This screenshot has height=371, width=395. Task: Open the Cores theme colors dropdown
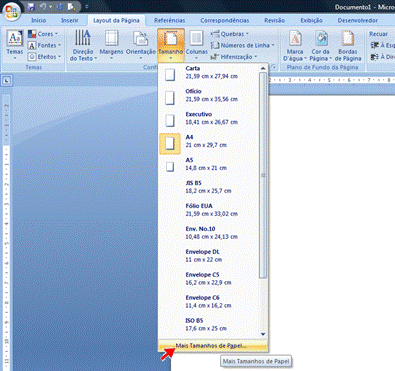[43, 34]
